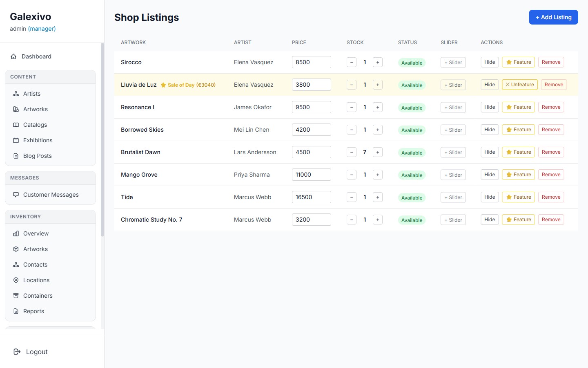Image resolution: width=588 pixels, height=368 pixels.
Task: Open the Dashboard menu item
Action: 36,56
